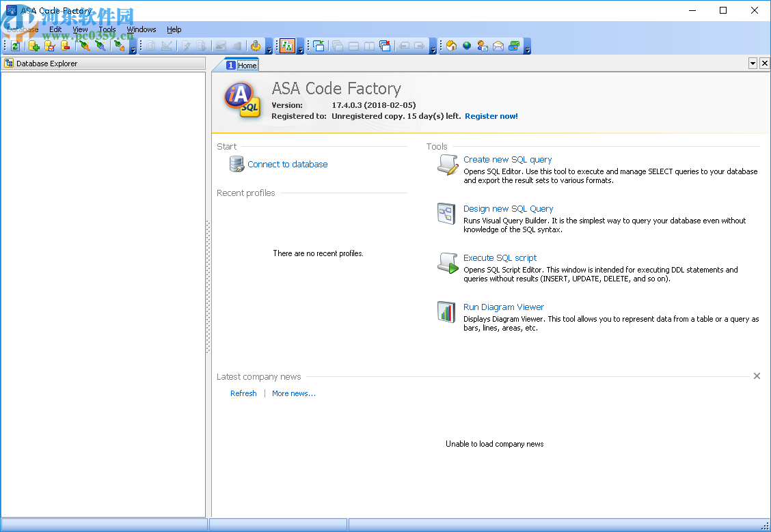Click the delete database profile icon
The height and width of the screenshot is (532, 771).
pos(64,46)
